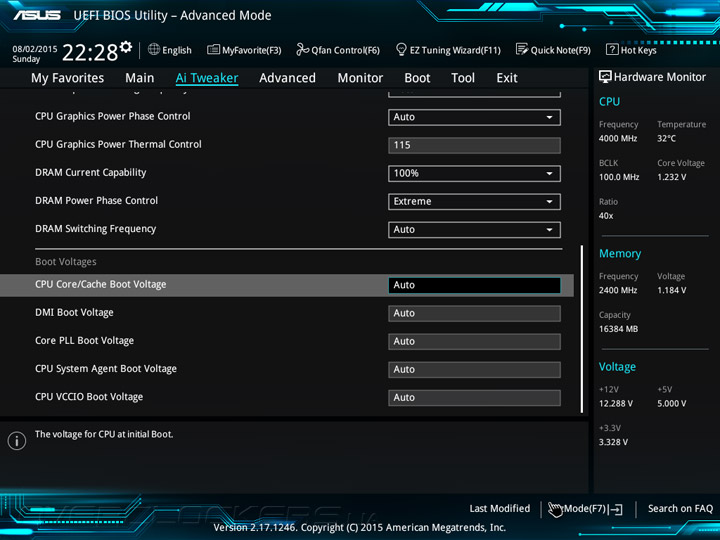Select the Ai Tweaker tab
The width and height of the screenshot is (720, 540).
pos(207,78)
